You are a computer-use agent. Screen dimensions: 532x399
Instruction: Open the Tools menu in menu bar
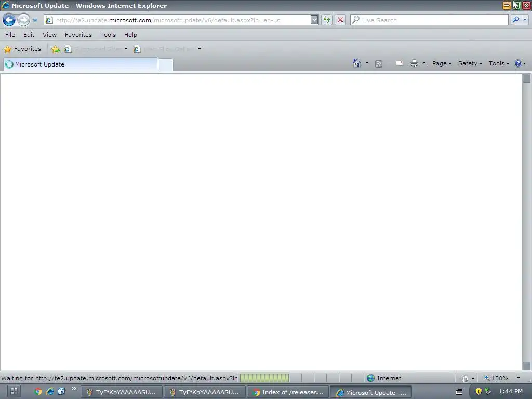108,35
